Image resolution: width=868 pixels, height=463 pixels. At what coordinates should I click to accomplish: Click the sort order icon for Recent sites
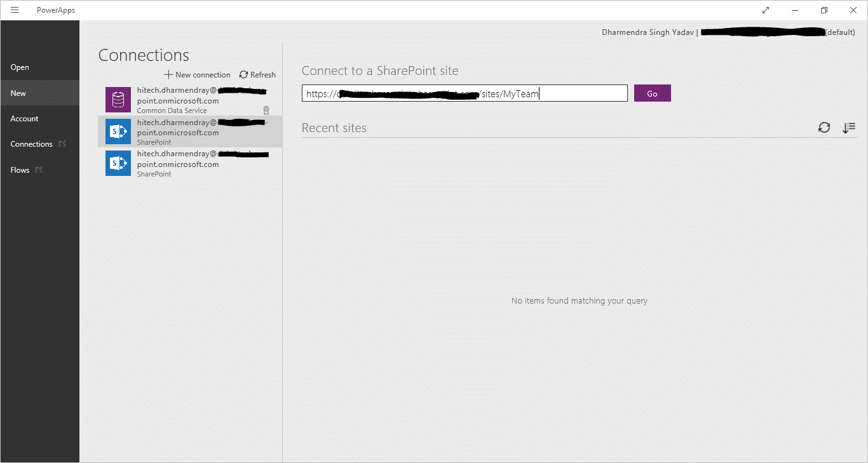pos(849,128)
